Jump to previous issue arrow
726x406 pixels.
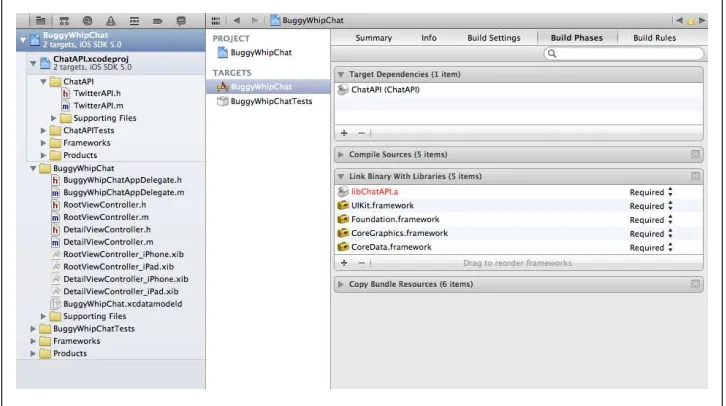point(679,20)
